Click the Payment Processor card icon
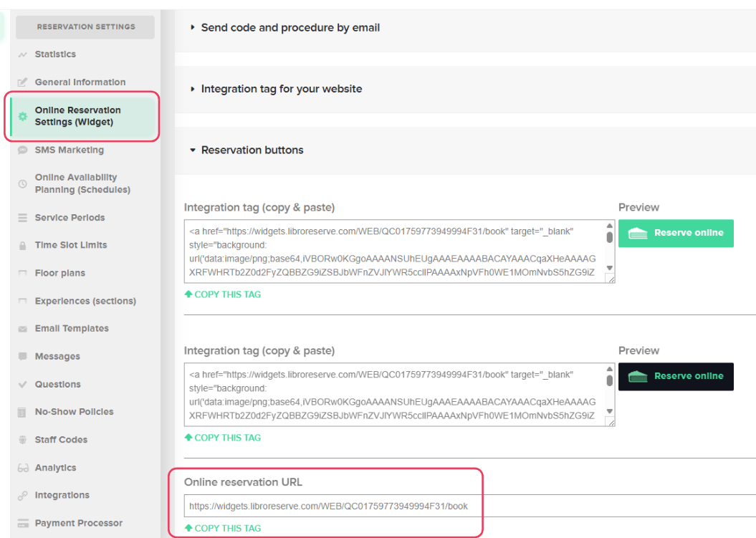This screenshot has height=538, width=756. (x=22, y=523)
